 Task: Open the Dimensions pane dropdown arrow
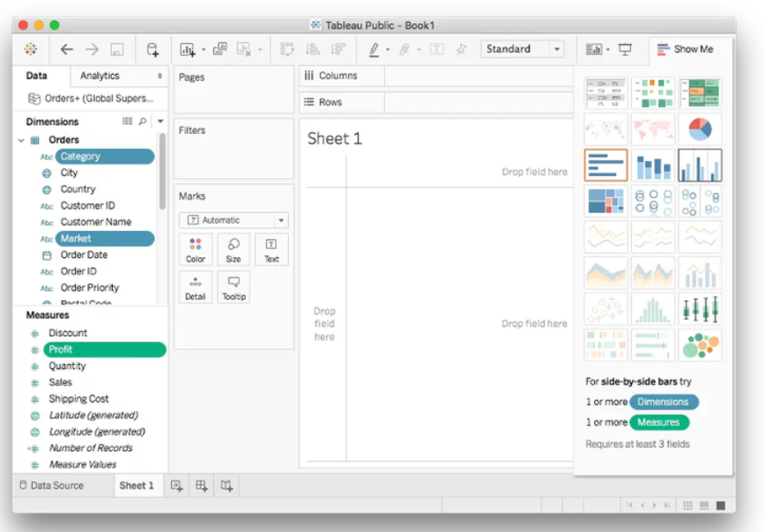tap(160, 121)
